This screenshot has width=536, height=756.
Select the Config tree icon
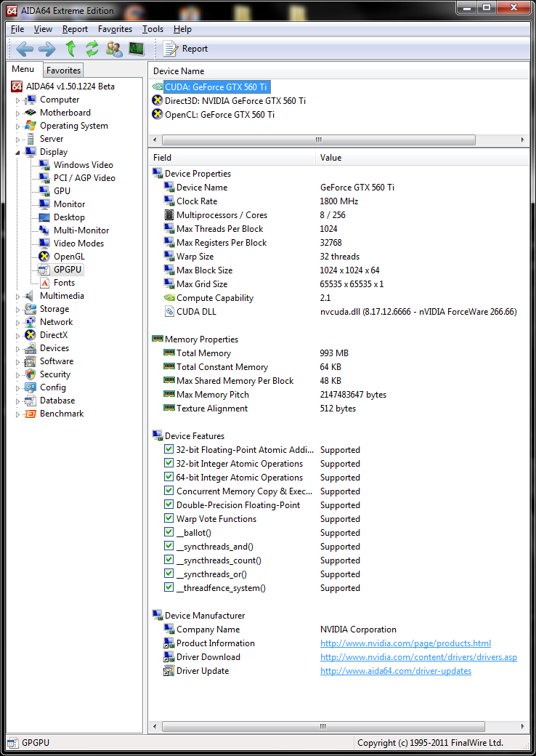pos(31,387)
